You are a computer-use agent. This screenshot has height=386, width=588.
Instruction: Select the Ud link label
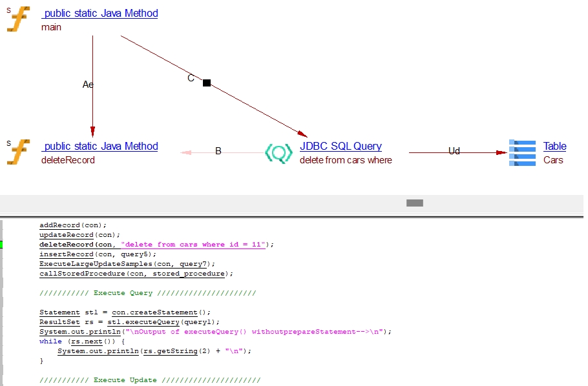click(454, 151)
